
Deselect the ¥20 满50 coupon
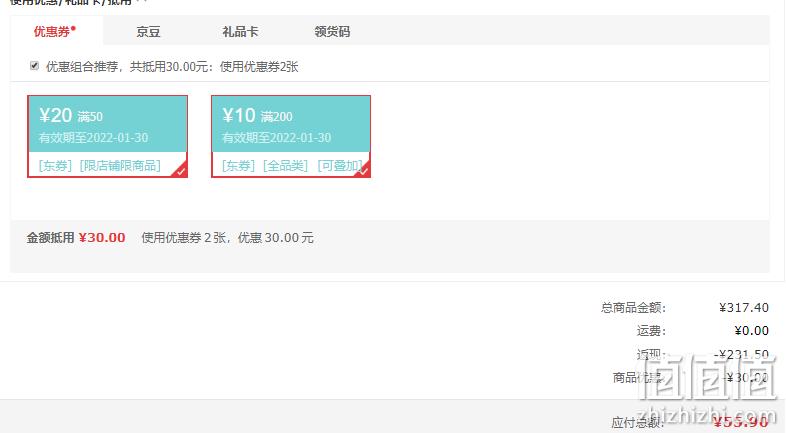pyautogui.click(x=107, y=136)
